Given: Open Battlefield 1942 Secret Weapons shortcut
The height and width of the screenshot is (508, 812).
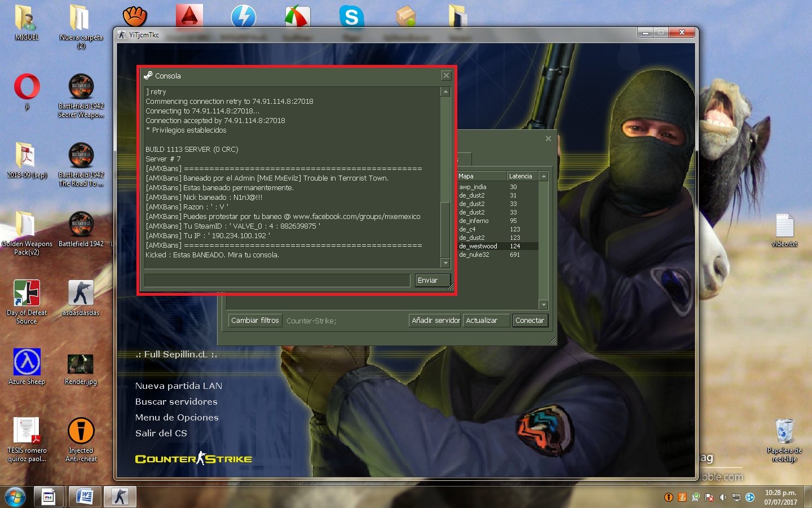Looking at the screenshot, I should [x=81, y=95].
